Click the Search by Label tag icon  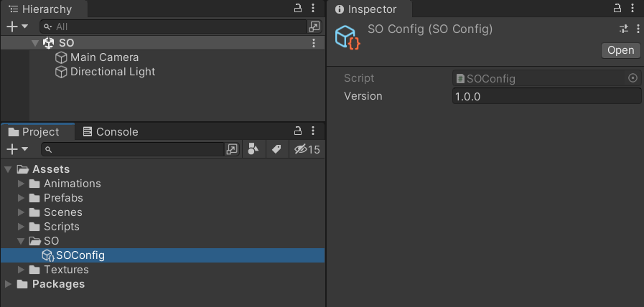click(x=276, y=149)
